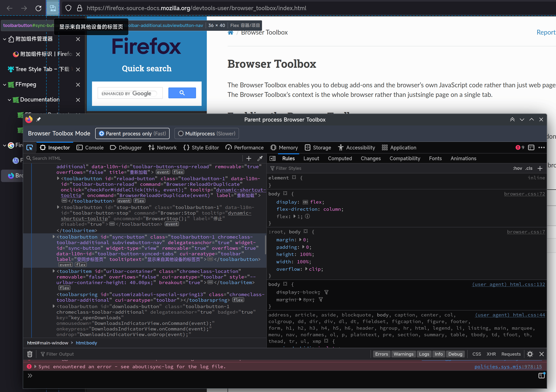Expand the Sync encountered an error message
Screen dimensions: 556x392
35,366
